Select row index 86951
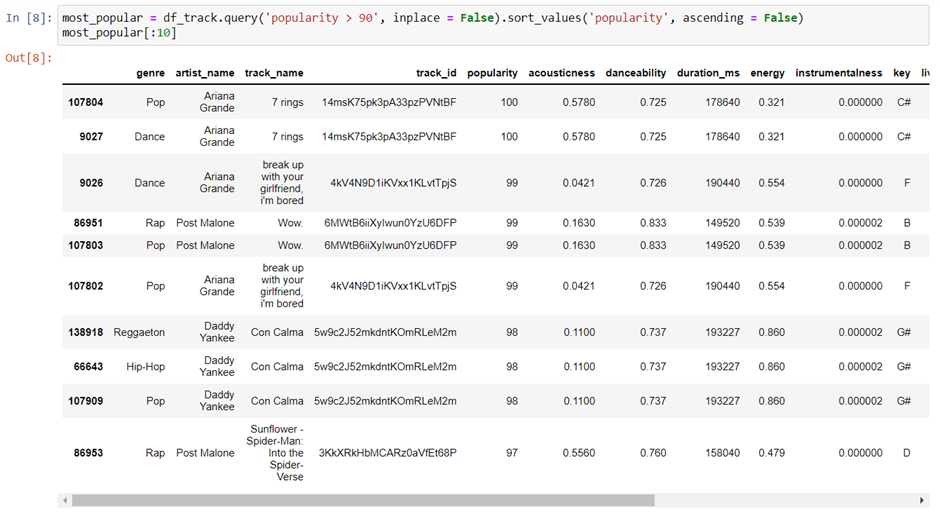This screenshot has height=514, width=940. (88, 223)
